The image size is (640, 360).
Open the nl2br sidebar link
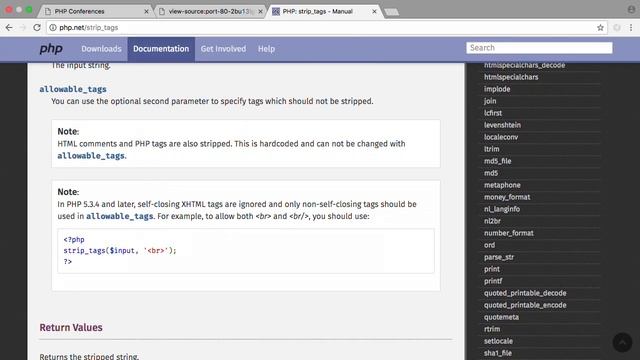(x=492, y=221)
